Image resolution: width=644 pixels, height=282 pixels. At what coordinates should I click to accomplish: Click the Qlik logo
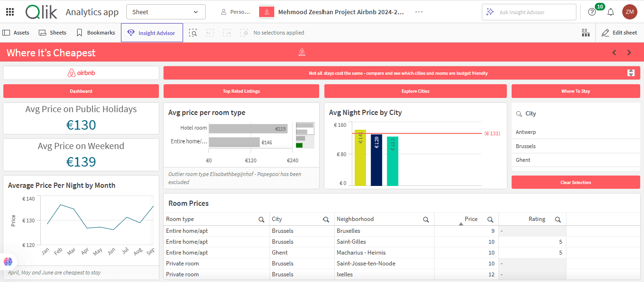pyautogui.click(x=42, y=12)
